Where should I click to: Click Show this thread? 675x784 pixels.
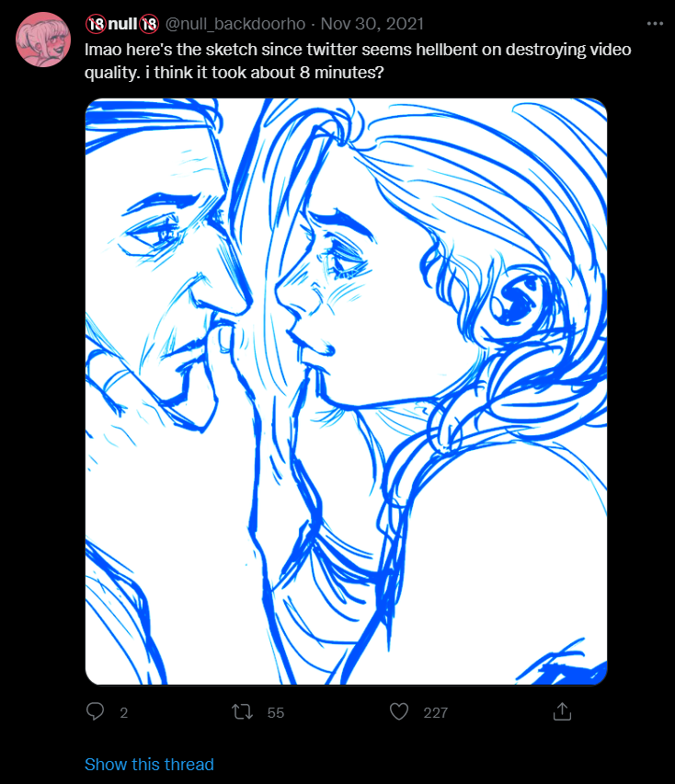click(149, 764)
